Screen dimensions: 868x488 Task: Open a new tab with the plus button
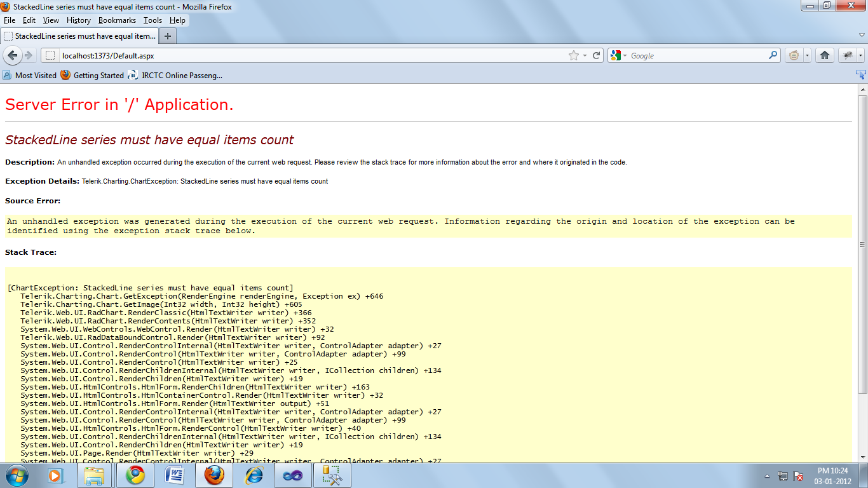pos(168,36)
